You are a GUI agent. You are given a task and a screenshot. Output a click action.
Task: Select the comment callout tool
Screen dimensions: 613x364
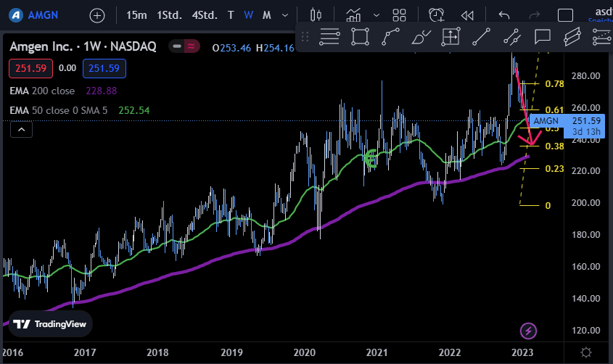542,37
